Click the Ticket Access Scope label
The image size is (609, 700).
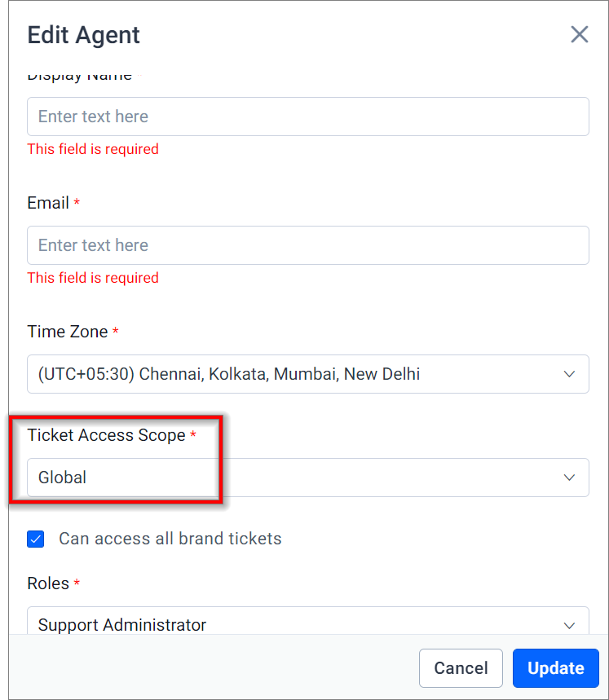[106, 435]
